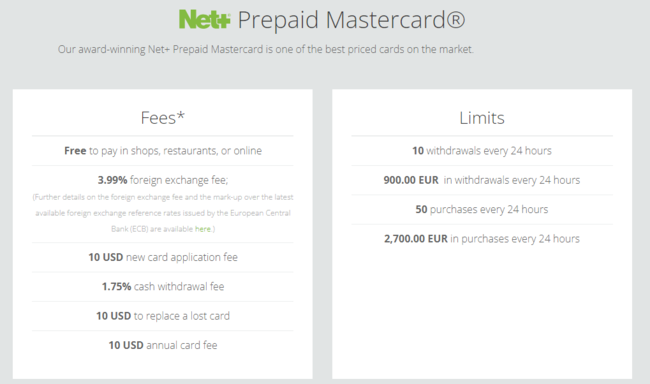
Task: Click the 1.75% cash withdrawal fee row
Action: 163,287
